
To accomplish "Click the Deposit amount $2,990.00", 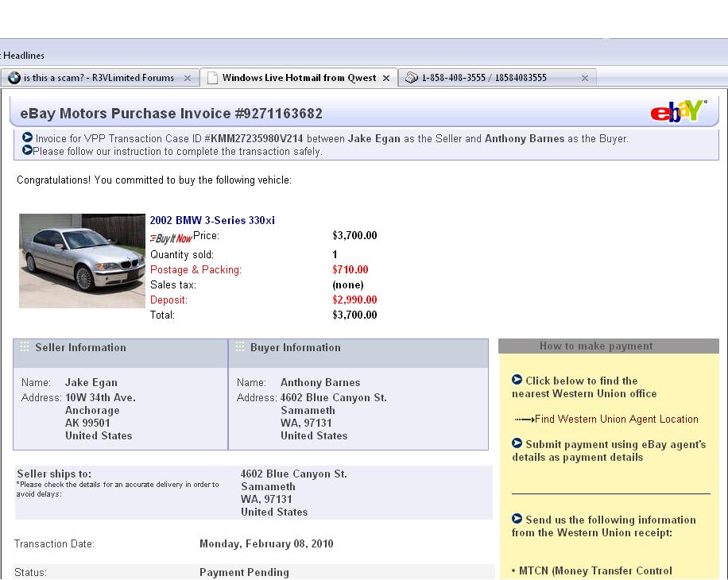I will click(x=354, y=300).
